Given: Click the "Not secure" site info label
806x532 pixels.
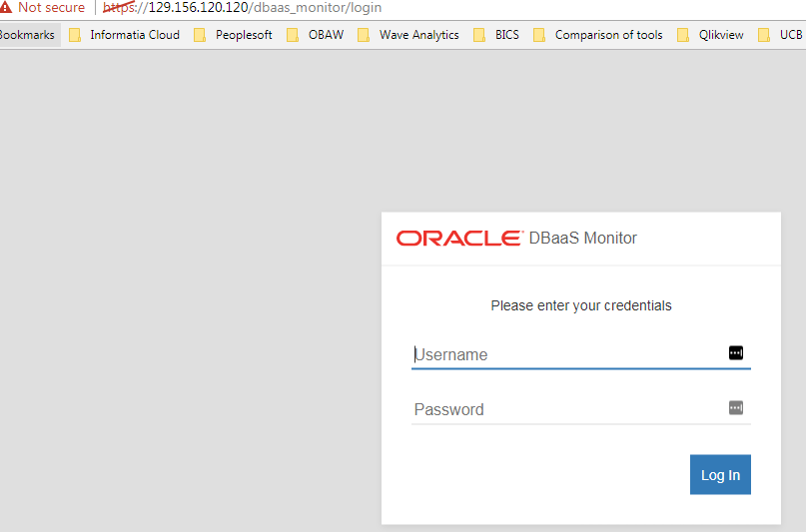Looking at the screenshot, I should coord(51,7).
